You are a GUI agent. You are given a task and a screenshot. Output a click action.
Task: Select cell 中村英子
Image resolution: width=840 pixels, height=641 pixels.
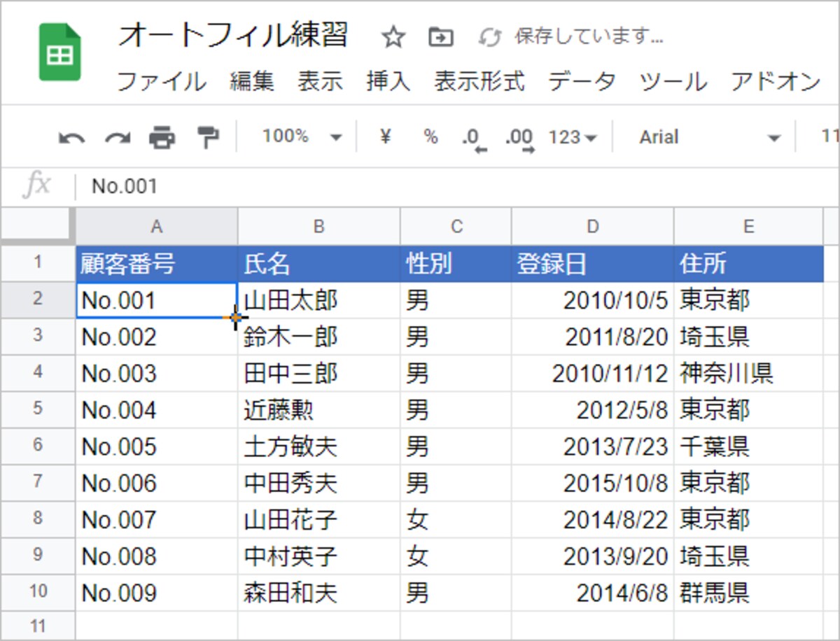tap(318, 555)
